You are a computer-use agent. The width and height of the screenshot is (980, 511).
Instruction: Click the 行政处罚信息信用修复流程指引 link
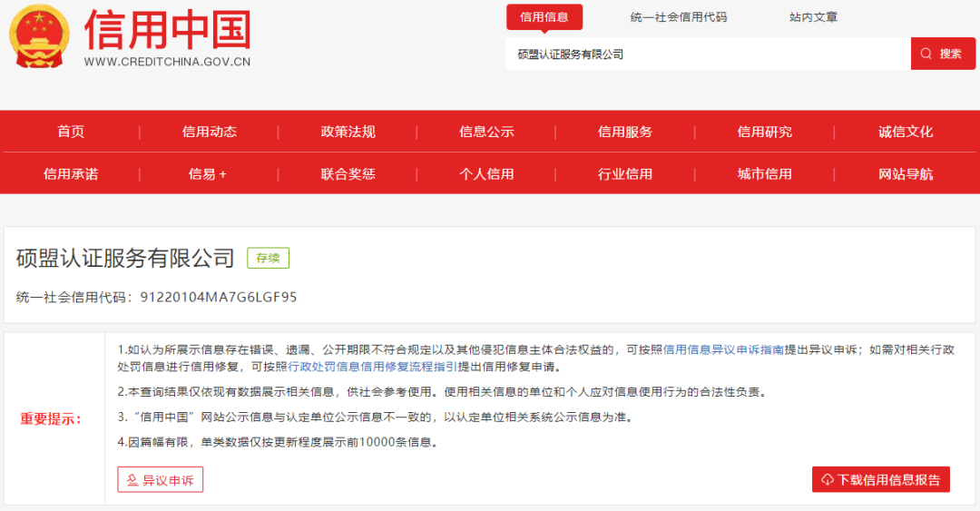click(373, 367)
